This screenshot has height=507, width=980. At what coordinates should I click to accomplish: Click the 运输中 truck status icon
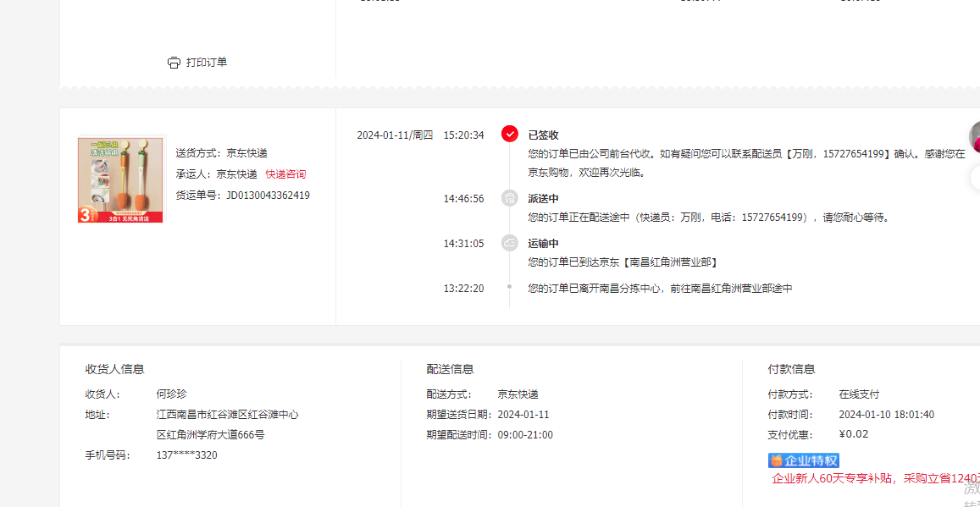510,244
